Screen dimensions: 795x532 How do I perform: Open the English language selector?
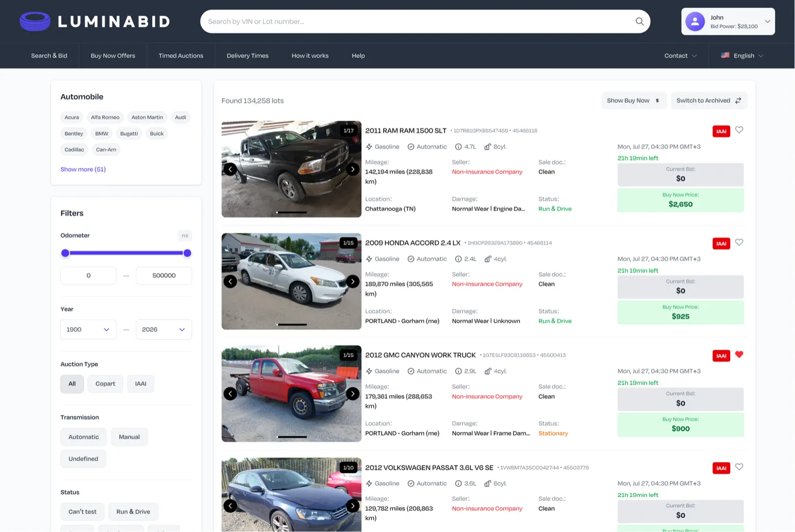[x=742, y=56]
